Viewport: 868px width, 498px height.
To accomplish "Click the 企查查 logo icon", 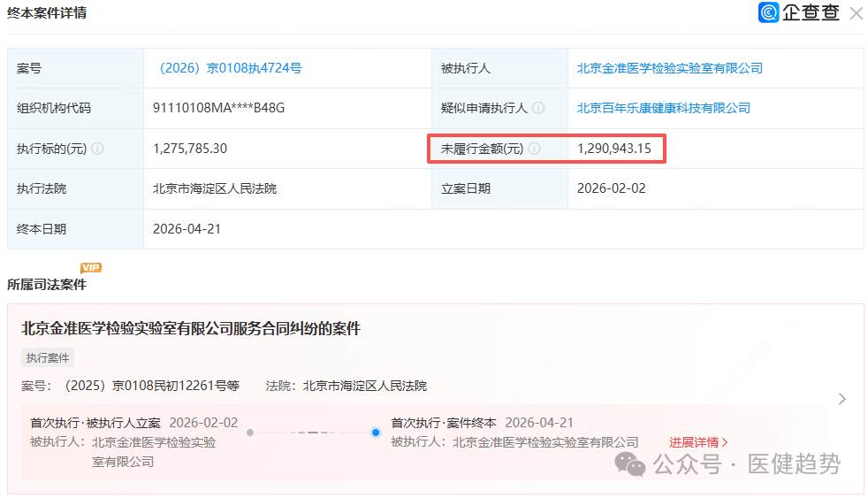I will coord(768,12).
